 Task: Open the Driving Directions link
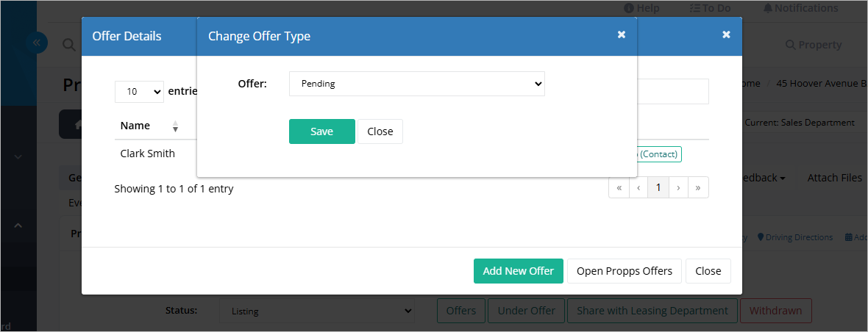(795, 237)
